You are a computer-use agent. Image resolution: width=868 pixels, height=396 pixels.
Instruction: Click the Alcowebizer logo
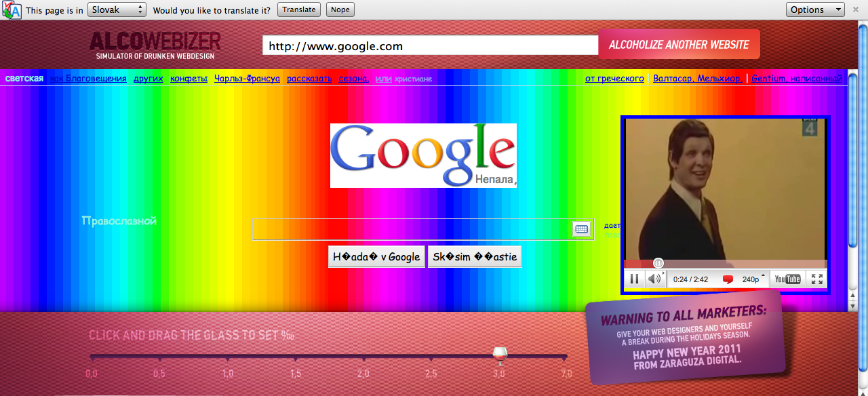click(x=155, y=45)
